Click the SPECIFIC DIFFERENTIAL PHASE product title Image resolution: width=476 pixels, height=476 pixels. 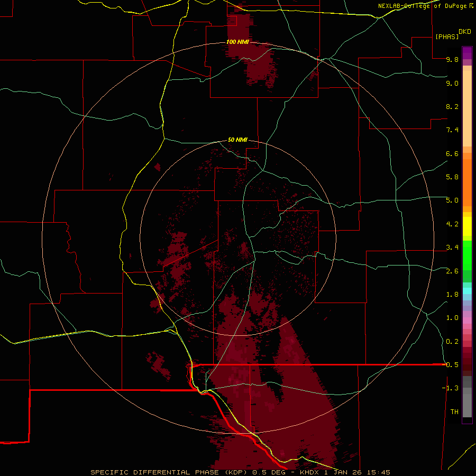pyautogui.click(x=155, y=472)
